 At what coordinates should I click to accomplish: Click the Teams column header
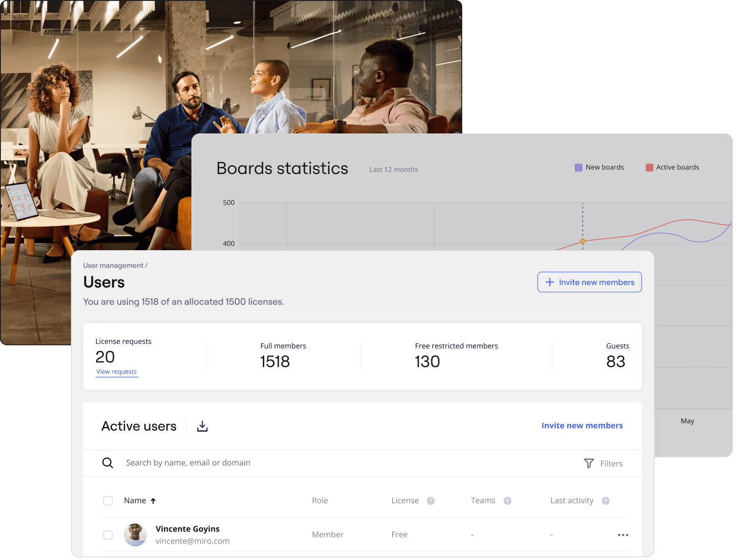[x=483, y=501]
